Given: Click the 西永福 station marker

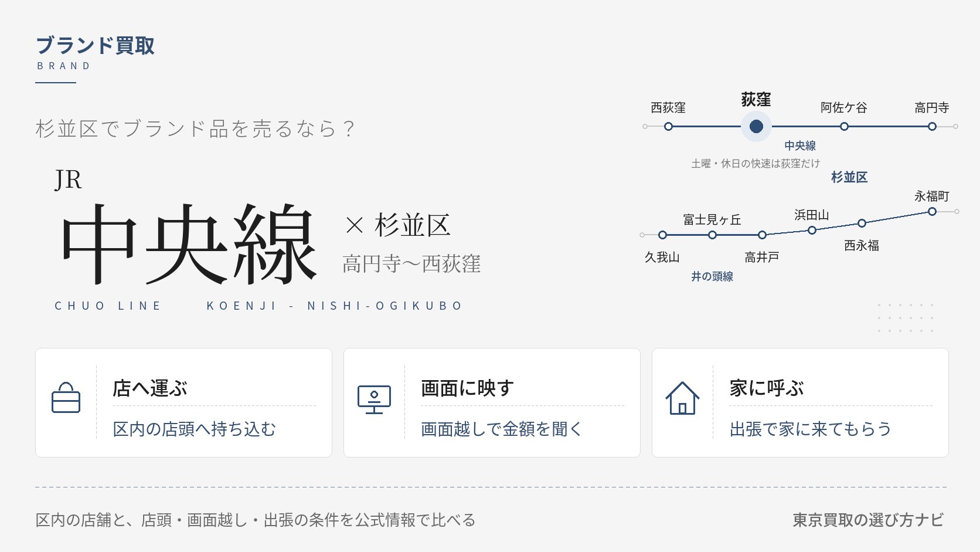Looking at the screenshot, I should click(862, 223).
